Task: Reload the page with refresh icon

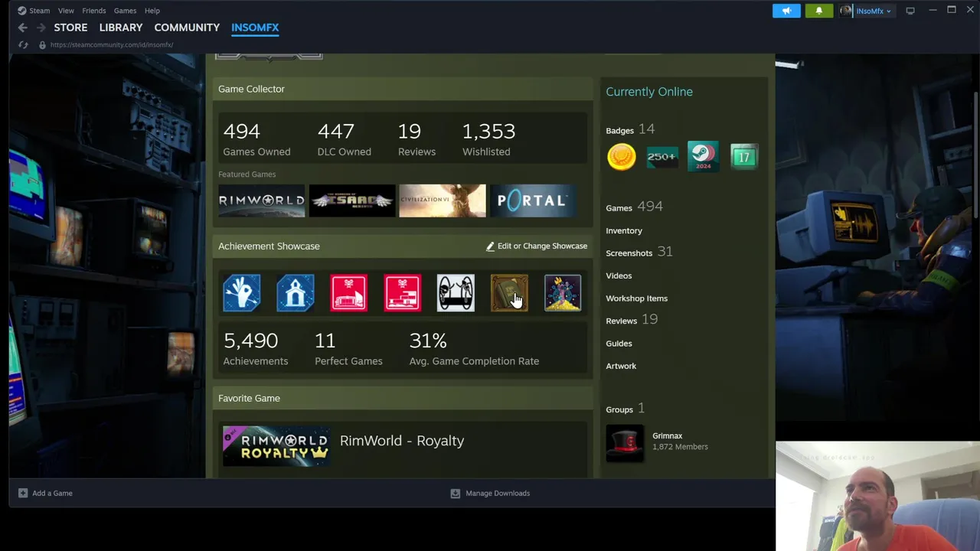Action: click(23, 44)
